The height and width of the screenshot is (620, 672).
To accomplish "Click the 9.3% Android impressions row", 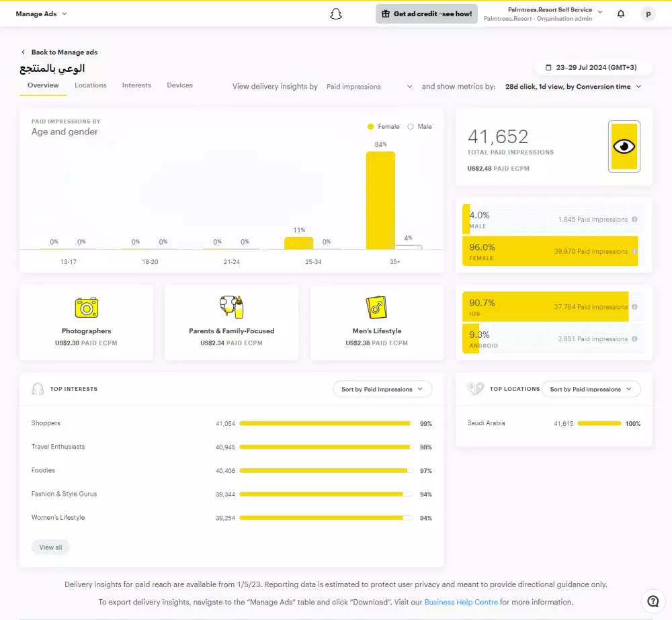I will point(553,339).
